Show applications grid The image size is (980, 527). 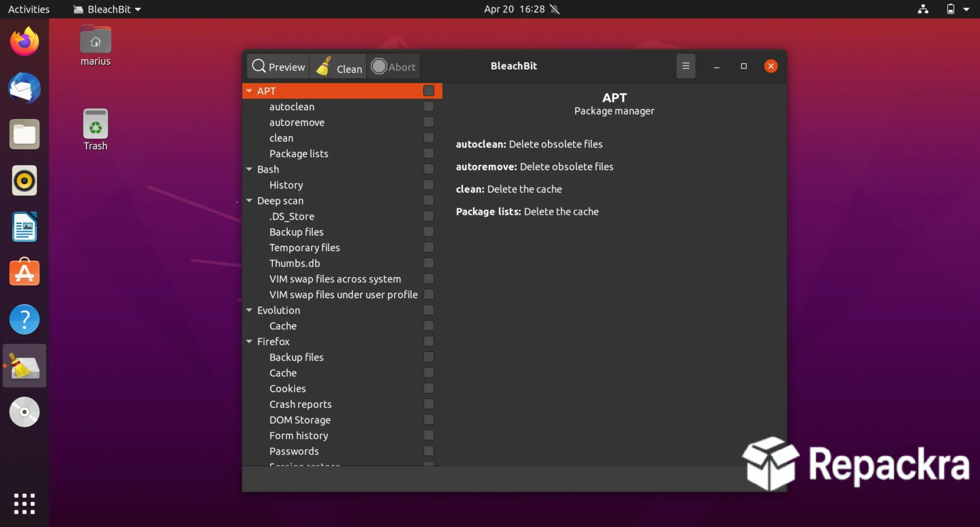click(24, 504)
